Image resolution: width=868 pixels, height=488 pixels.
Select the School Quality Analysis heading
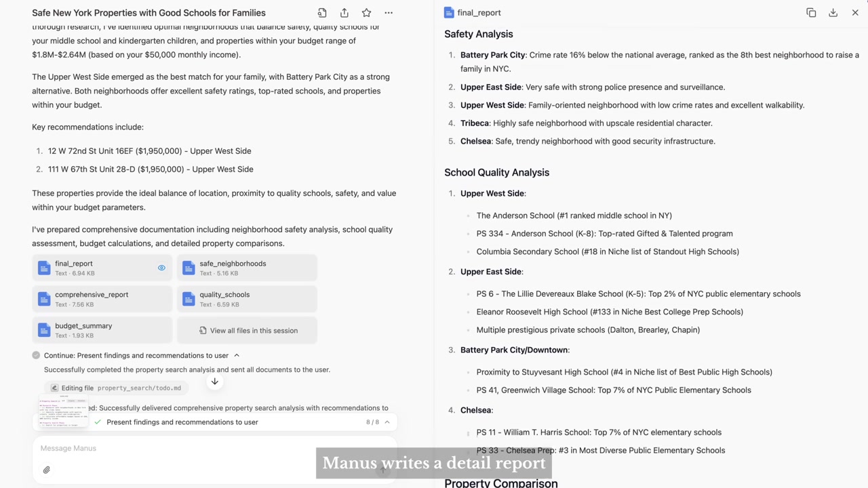coord(497,172)
